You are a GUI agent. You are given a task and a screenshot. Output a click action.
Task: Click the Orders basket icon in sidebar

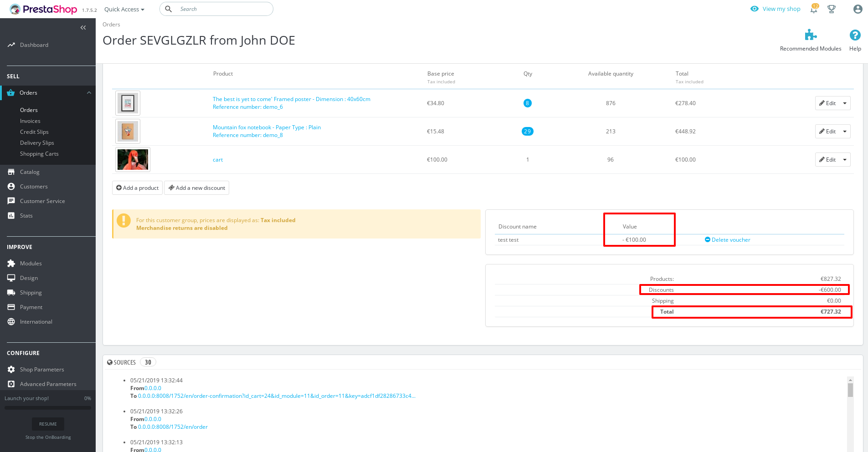(x=11, y=93)
